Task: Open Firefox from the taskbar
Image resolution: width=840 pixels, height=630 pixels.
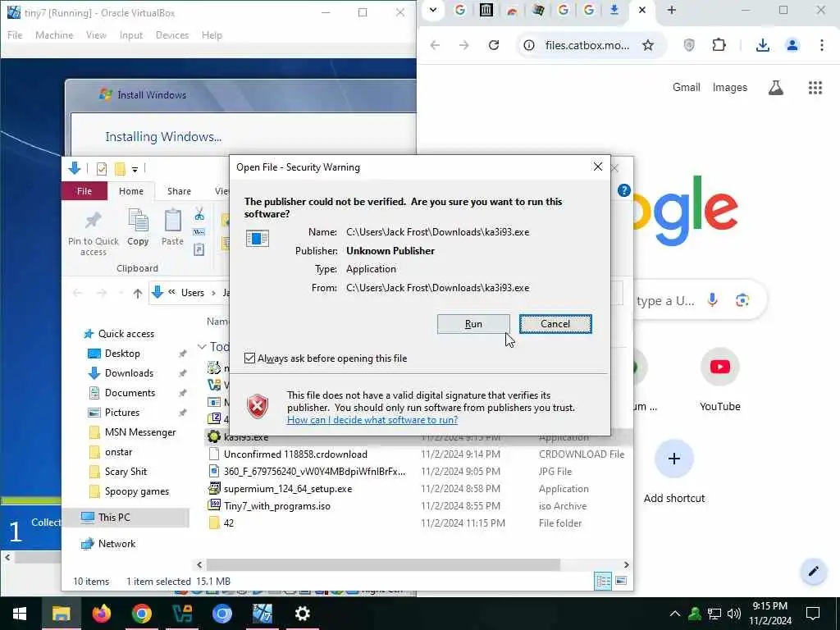Action: [x=101, y=614]
